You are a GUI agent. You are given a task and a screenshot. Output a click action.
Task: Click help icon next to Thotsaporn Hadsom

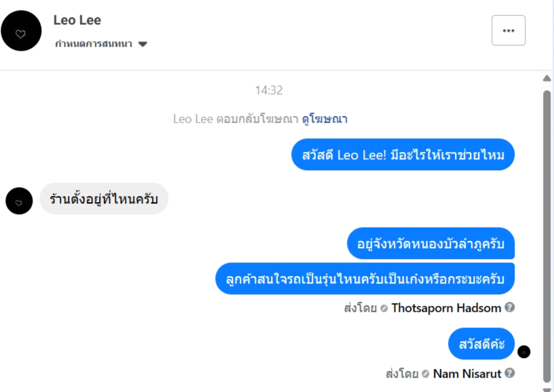point(510,307)
